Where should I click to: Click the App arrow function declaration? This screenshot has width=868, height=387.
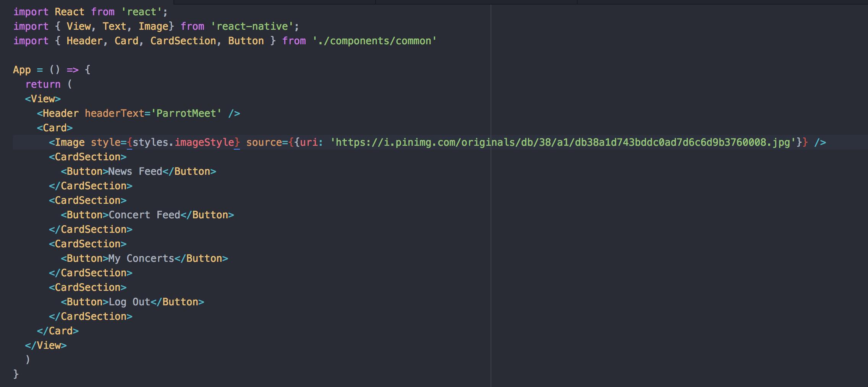[52, 69]
